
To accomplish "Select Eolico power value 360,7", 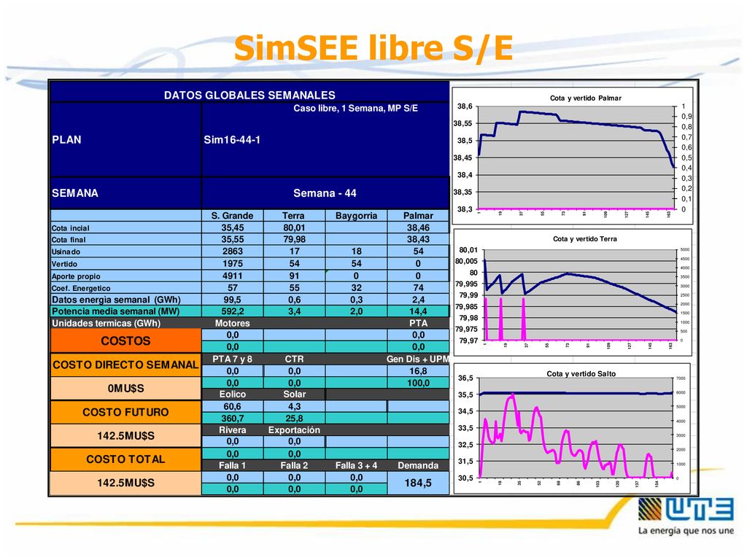I will click(233, 419).
